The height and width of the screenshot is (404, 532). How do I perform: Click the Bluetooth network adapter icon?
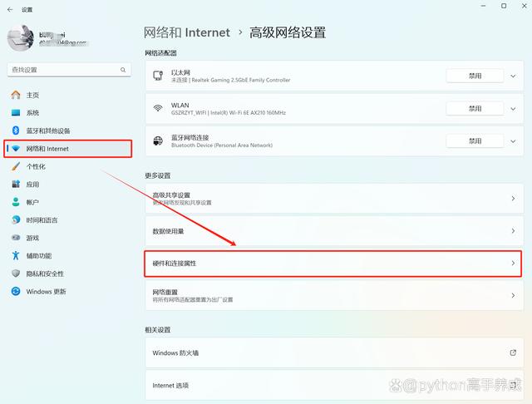click(x=158, y=140)
